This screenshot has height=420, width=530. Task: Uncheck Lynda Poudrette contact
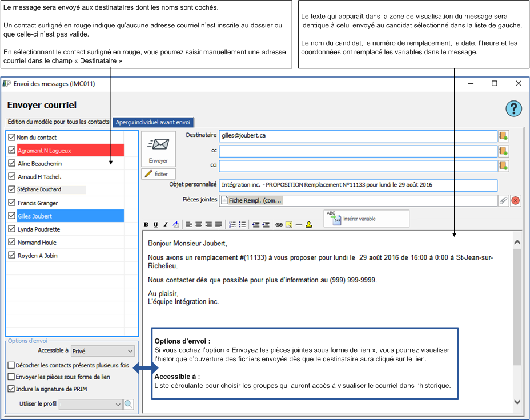(x=11, y=229)
